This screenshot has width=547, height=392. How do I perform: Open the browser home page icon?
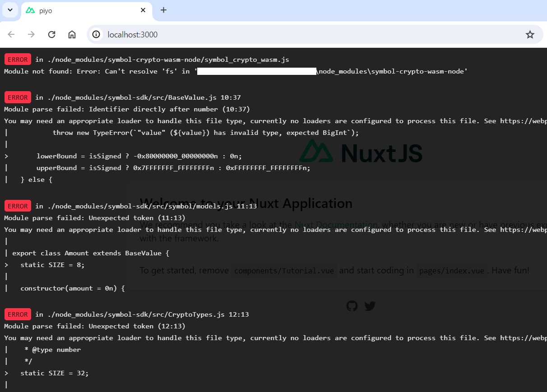pos(72,34)
